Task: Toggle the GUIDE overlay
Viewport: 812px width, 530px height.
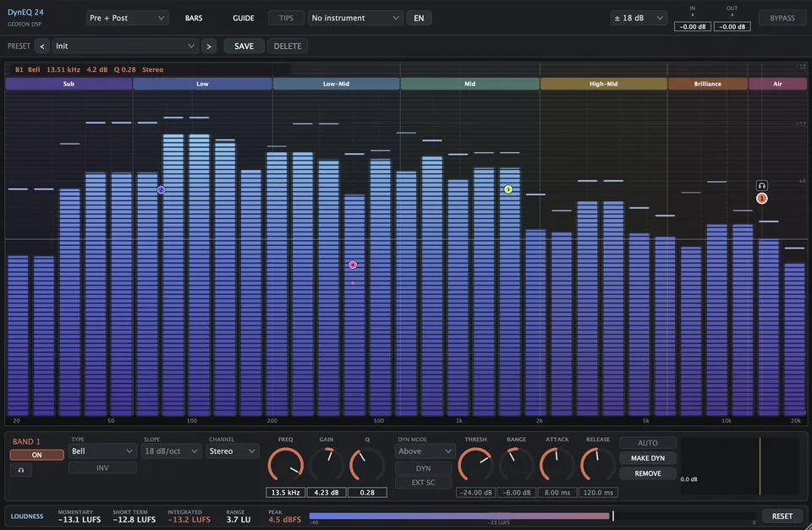Action: pyautogui.click(x=244, y=18)
